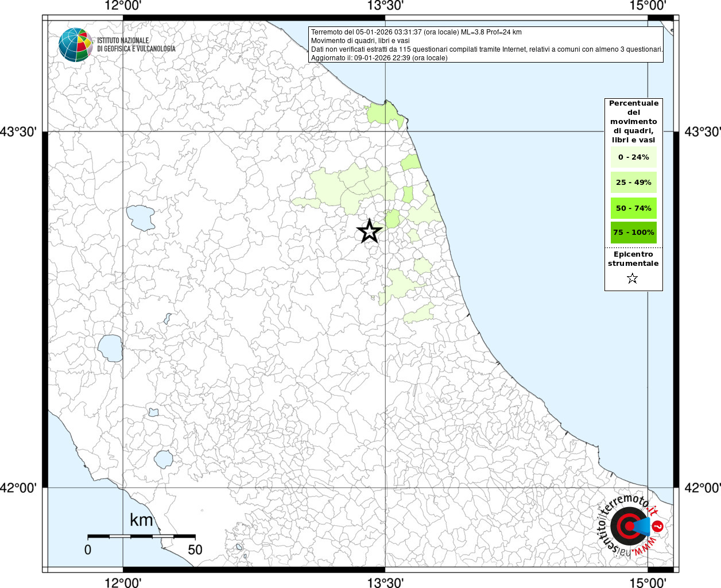Viewport: 721px width, 588px height.
Task: Click the 'Dati non verificati' info line
Action: click(x=487, y=49)
